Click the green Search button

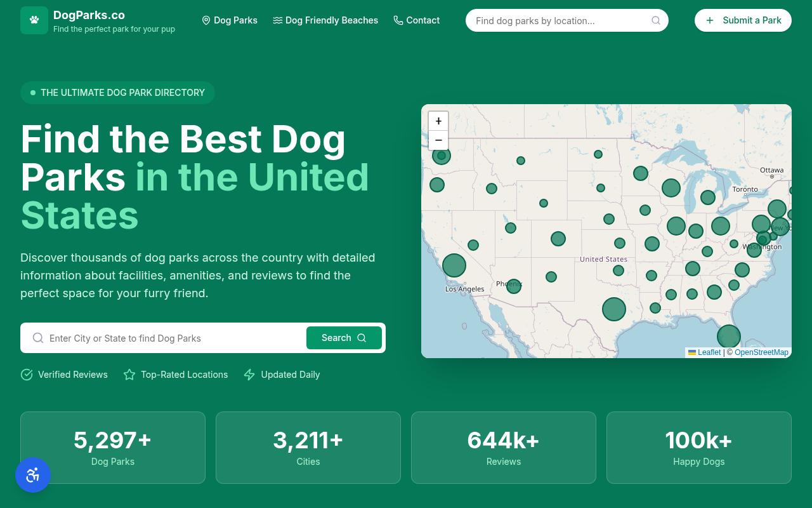pyautogui.click(x=344, y=338)
